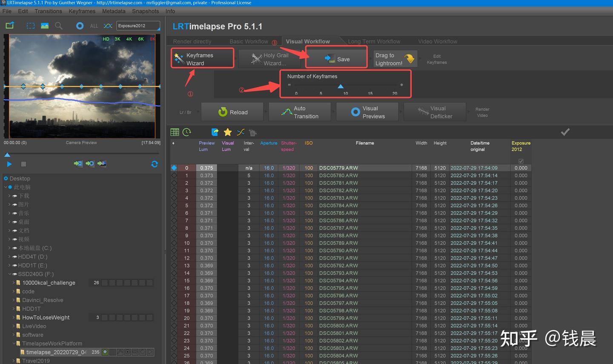Viewport: 613px width, 364px height.
Task: Click the green table grid icon
Action: (175, 132)
